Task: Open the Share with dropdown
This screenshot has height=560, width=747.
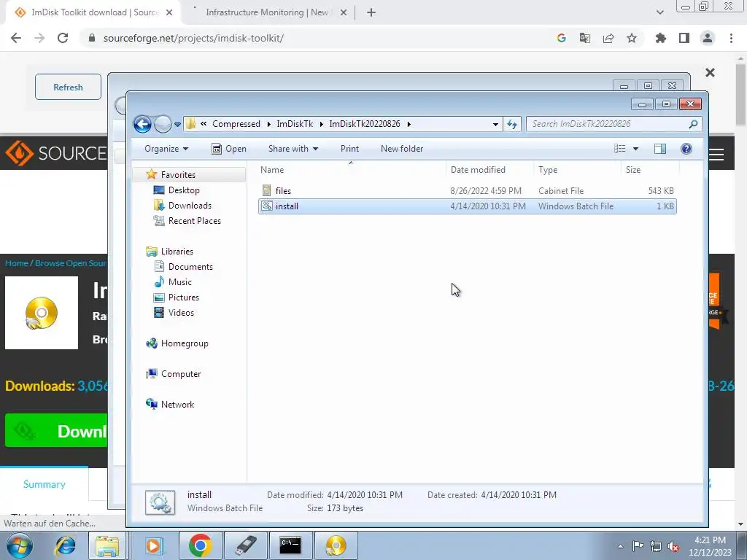Action: coord(293,149)
